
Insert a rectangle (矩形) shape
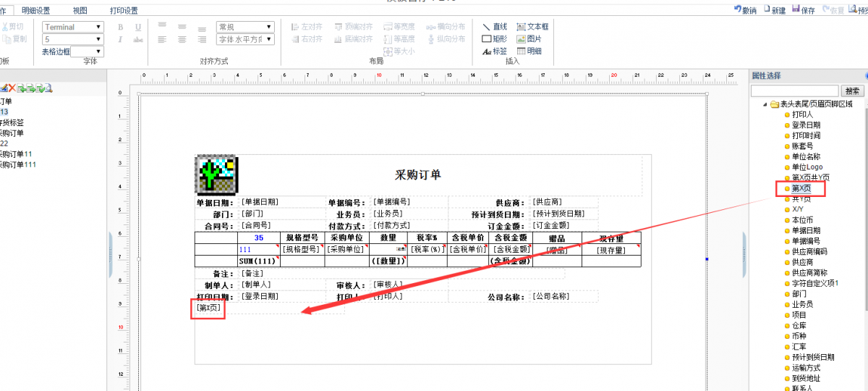tap(495, 39)
